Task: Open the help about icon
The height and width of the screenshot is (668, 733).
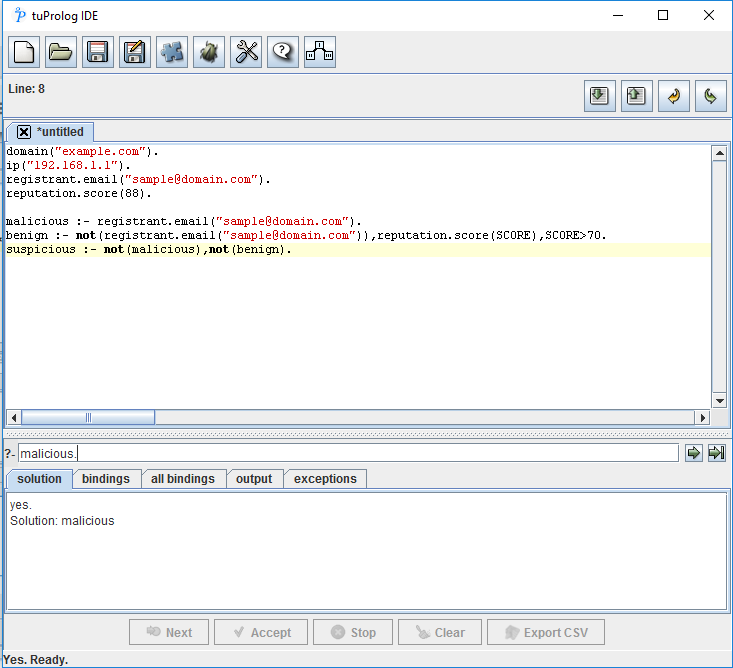Action: (x=283, y=52)
